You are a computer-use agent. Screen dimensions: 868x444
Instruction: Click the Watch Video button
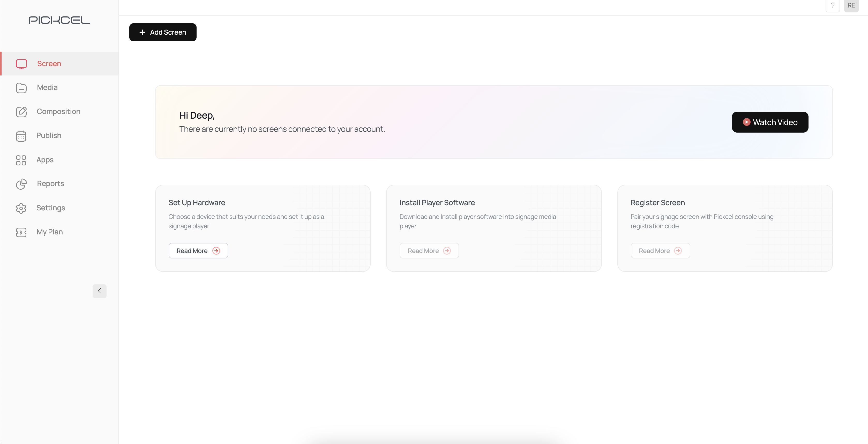pyautogui.click(x=770, y=122)
